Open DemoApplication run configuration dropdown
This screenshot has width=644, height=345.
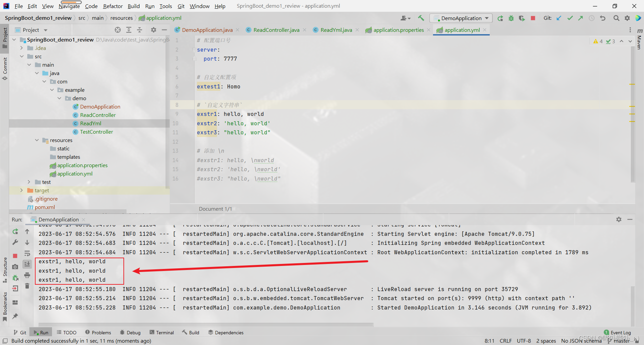click(x=461, y=18)
